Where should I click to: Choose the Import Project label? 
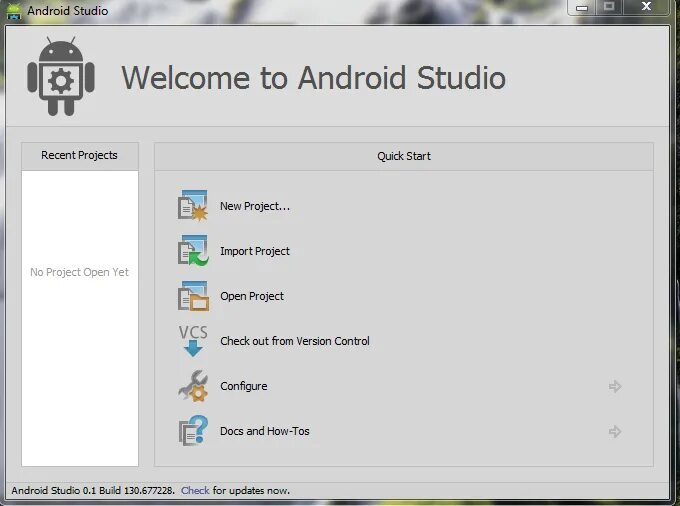(255, 251)
